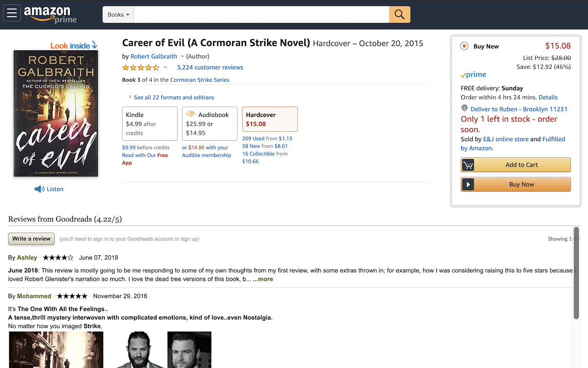Image resolution: width=588 pixels, height=368 pixels.
Task: Click the orange search magnifier
Action: (x=399, y=14)
